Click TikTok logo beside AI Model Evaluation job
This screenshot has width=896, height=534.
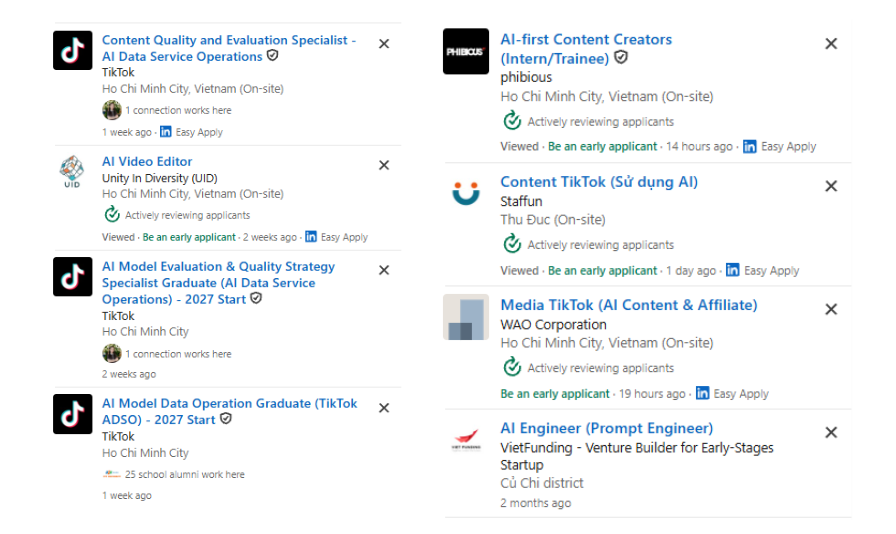click(x=73, y=277)
